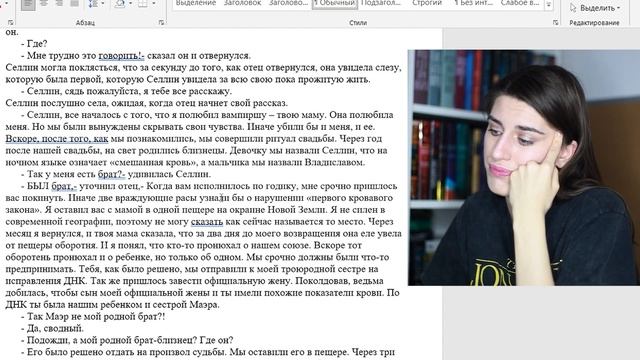This screenshot has height=360, width=640.
Task: Apply paragraph shading fill
Action: point(120,4)
